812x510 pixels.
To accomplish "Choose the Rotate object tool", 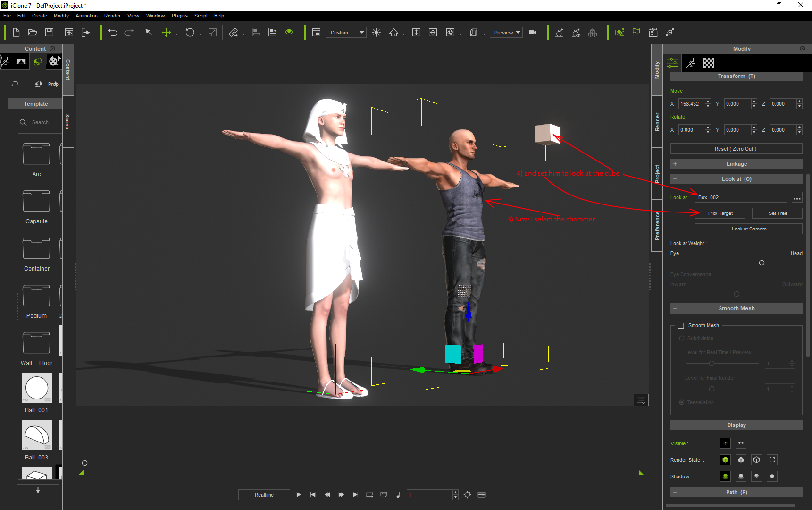I will tap(190, 33).
